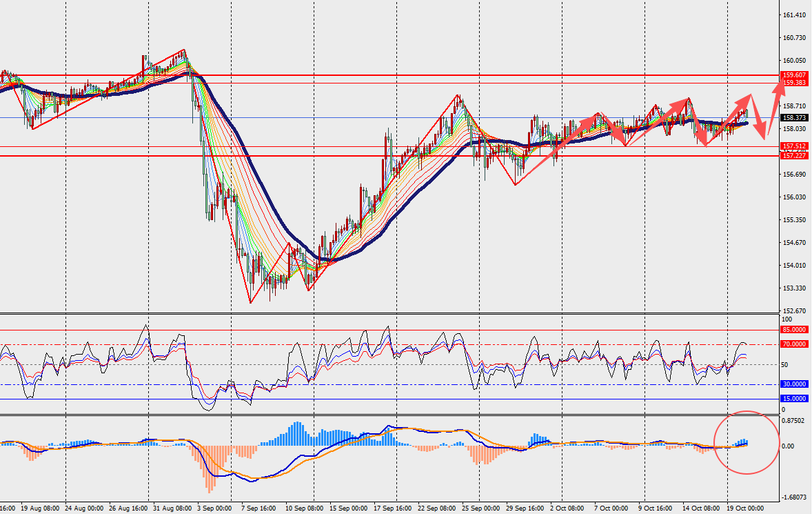Select the red 85.0000 oscillator level tag
The height and width of the screenshot is (514, 812).
(794, 330)
